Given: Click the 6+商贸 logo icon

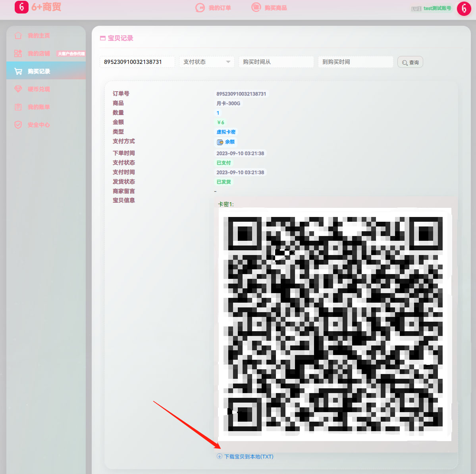Looking at the screenshot, I should pyautogui.click(x=21, y=7).
